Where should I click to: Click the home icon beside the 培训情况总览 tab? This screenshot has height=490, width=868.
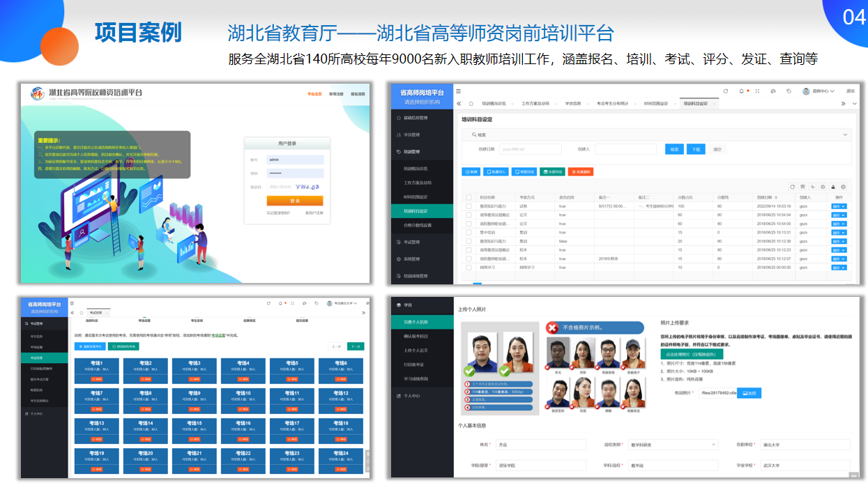(x=471, y=103)
